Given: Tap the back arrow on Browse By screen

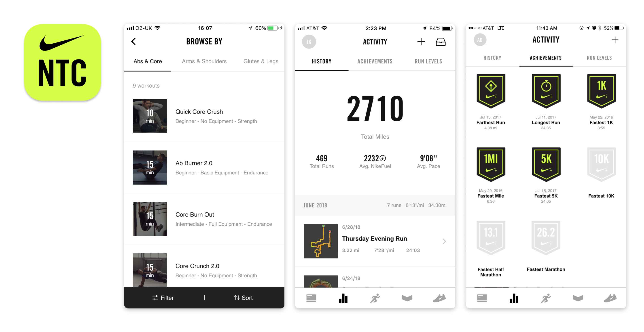Looking at the screenshot, I should pos(134,41).
